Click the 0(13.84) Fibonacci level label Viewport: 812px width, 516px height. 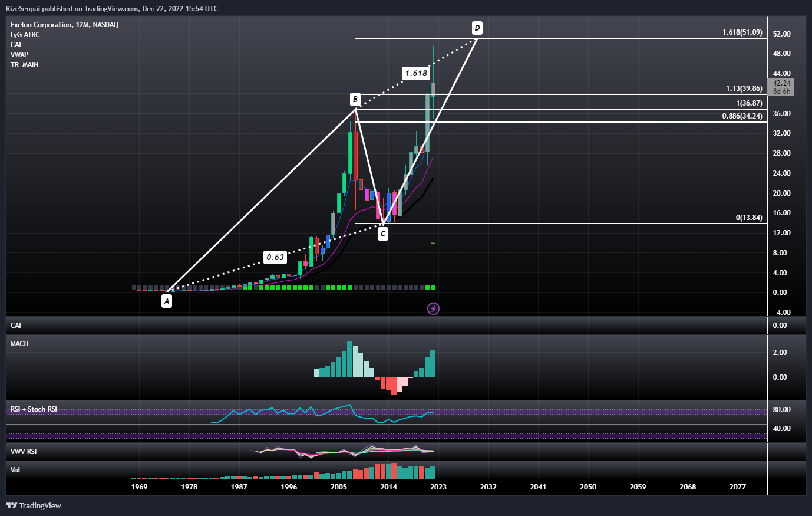pyautogui.click(x=749, y=218)
